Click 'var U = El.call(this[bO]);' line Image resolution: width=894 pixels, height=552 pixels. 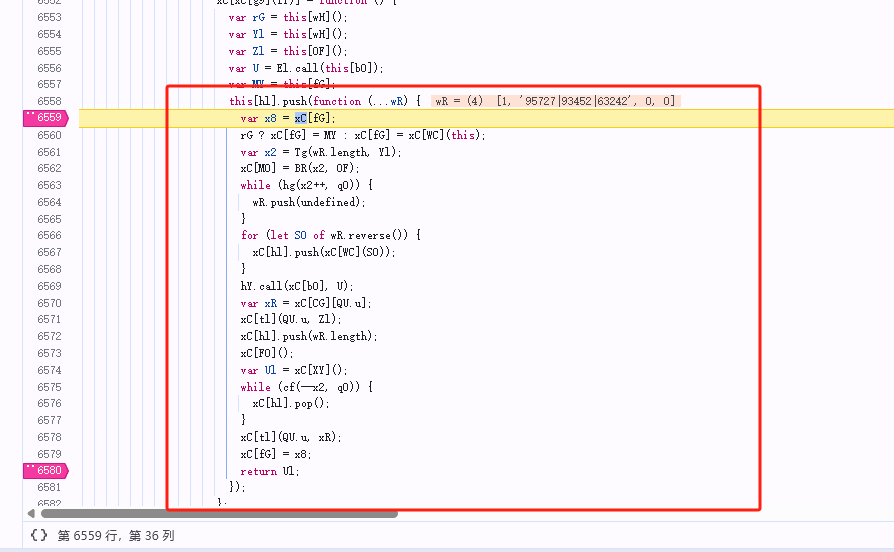point(306,68)
